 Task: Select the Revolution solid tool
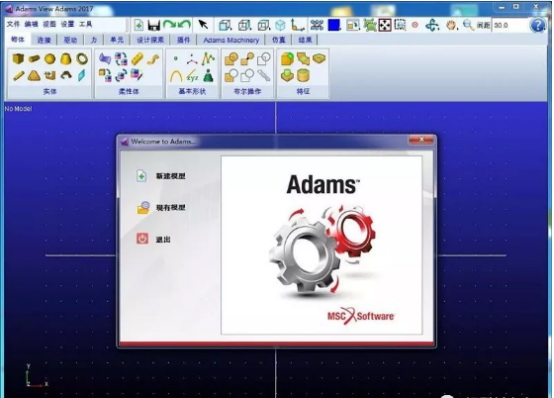(x=66, y=75)
